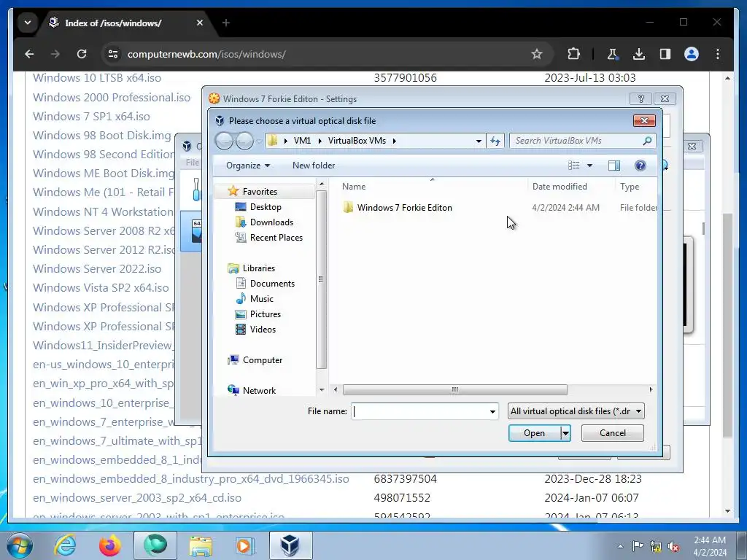Click the Back arrow in the file dialog
This screenshot has width=747, height=560.
[225, 141]
